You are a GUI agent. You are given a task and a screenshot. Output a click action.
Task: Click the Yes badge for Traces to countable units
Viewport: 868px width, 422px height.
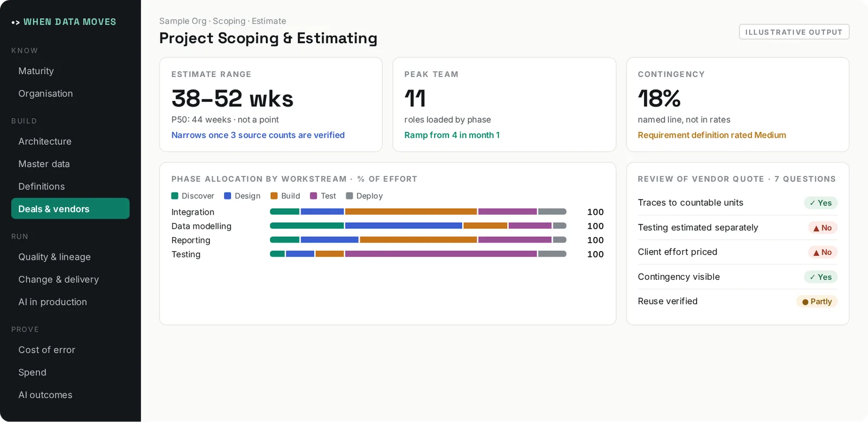tap(821, 203)
